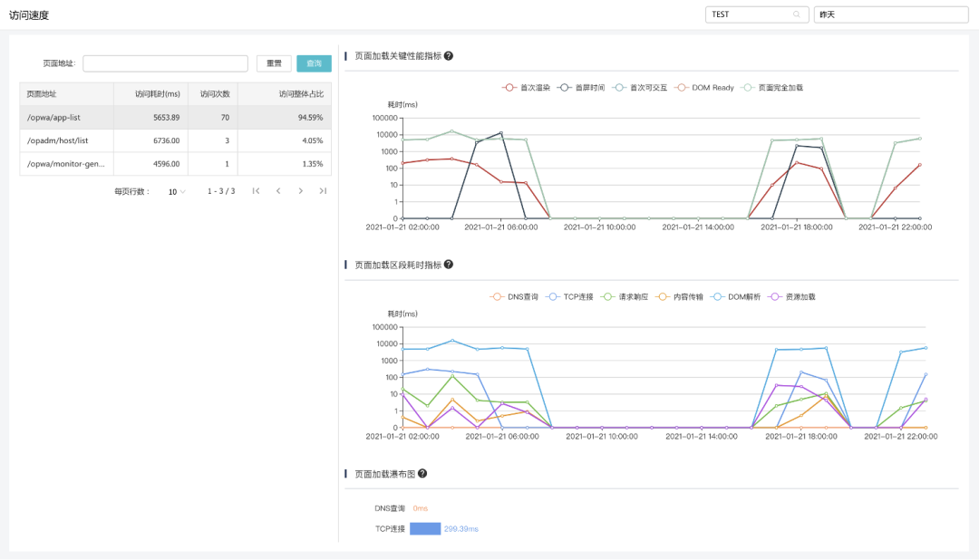
Task: Toggle the 首屏时间 legend series
Action: coord(581,87)
